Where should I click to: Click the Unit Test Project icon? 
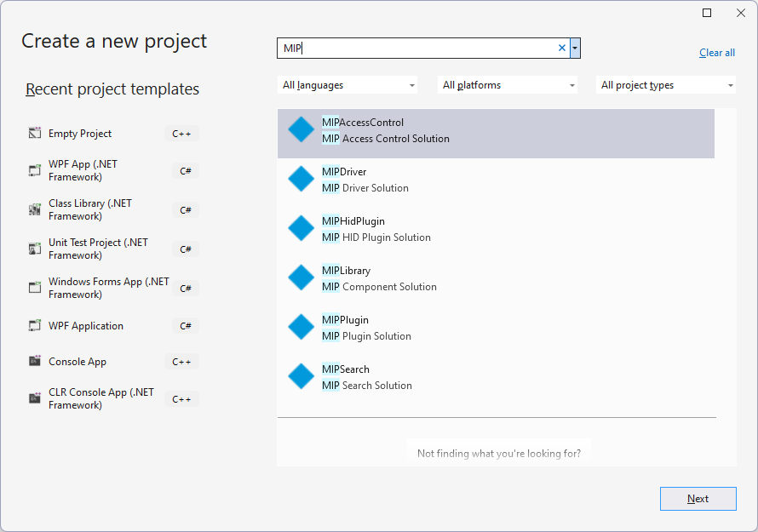tap(35, 249)
